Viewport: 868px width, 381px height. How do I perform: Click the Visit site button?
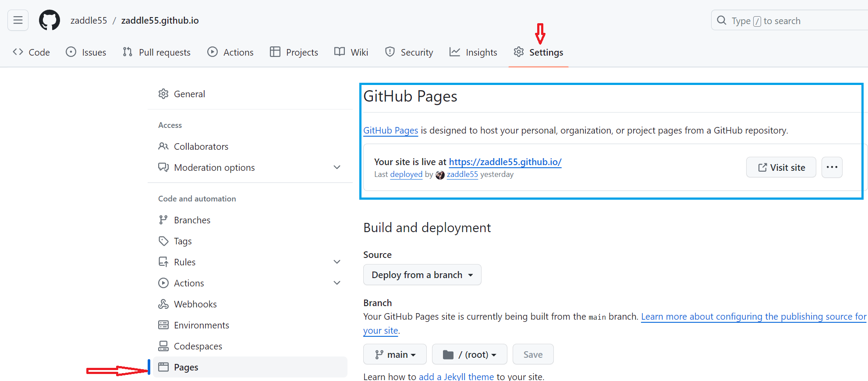781,167
